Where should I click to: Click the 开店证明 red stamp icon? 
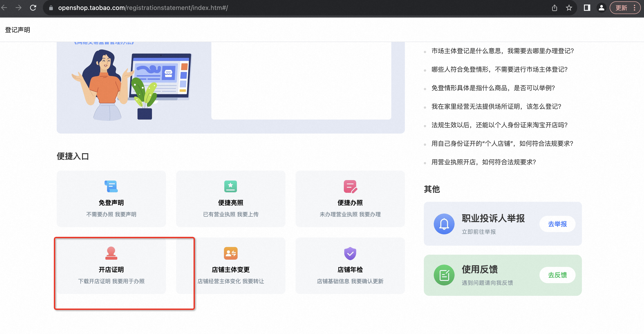click(111, 253)
